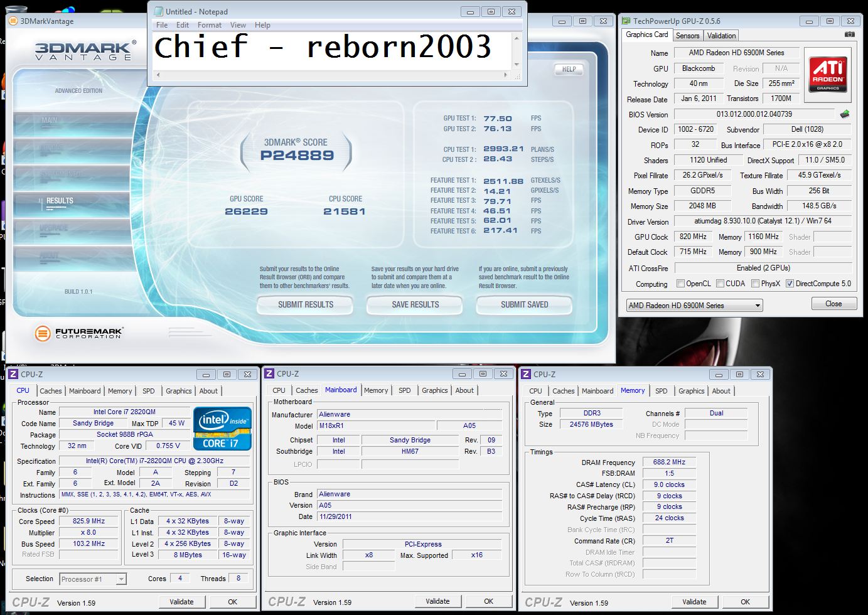Click the SUBMIT RESULTS button
Image resolution: width=868 pixels, height=615 pixels.
pyautogui.click(x=306, y=305)
